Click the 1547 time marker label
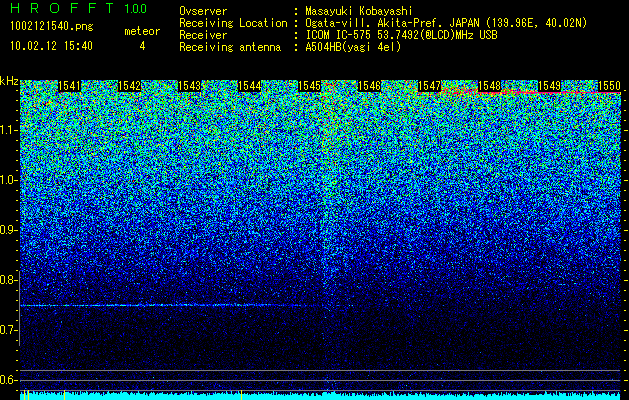This screenshot has width=629, height=400. pyautogui.click(x=429, y=86)
